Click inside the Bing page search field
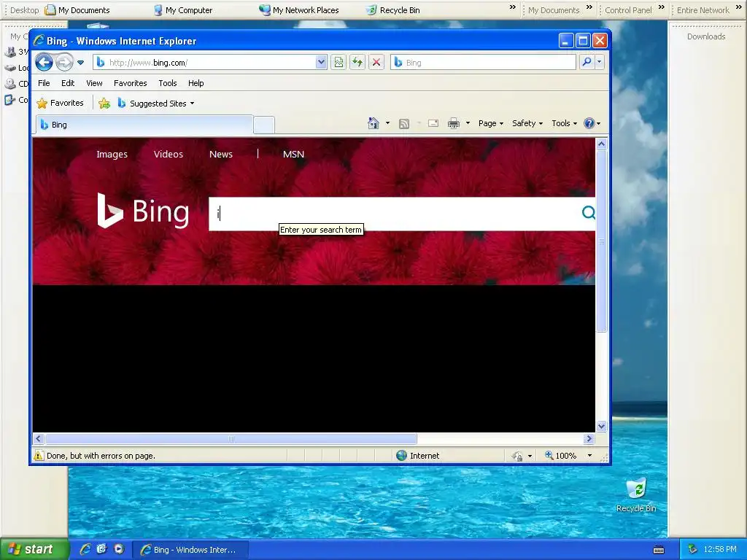 [393, 214]
